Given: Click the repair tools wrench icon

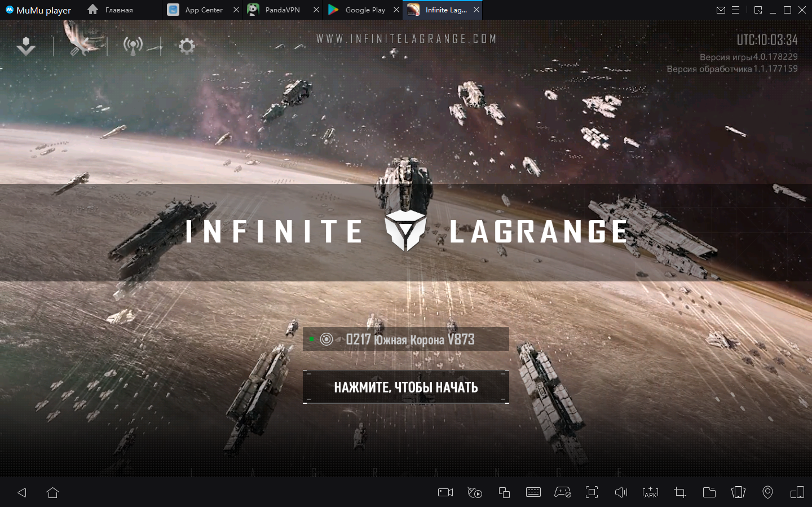Looking at the screenshot, I should 81,47.
